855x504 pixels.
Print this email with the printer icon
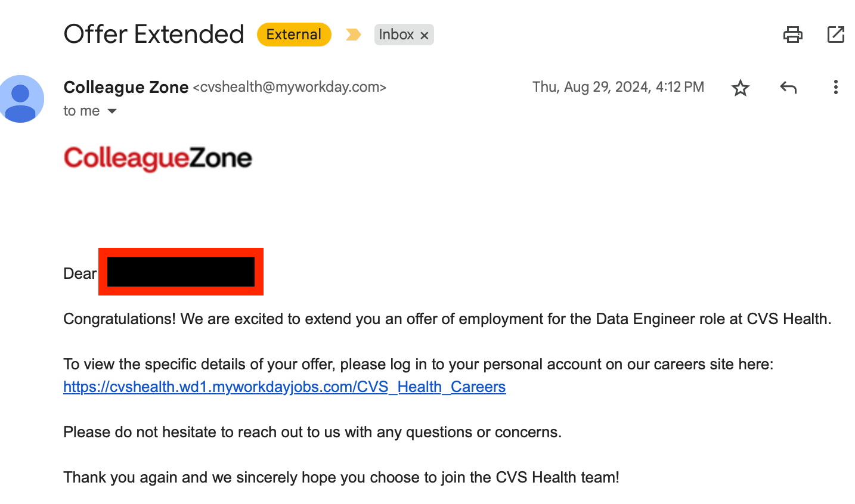tap(792, 35)
